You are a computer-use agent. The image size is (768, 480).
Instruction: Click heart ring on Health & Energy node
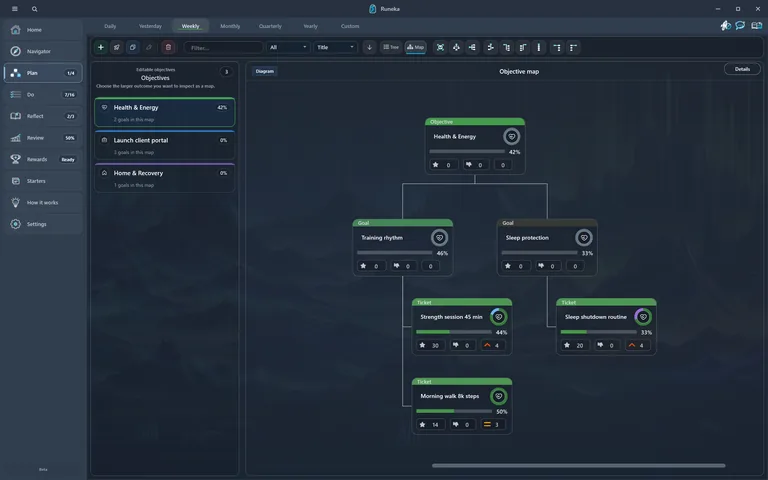511,137
